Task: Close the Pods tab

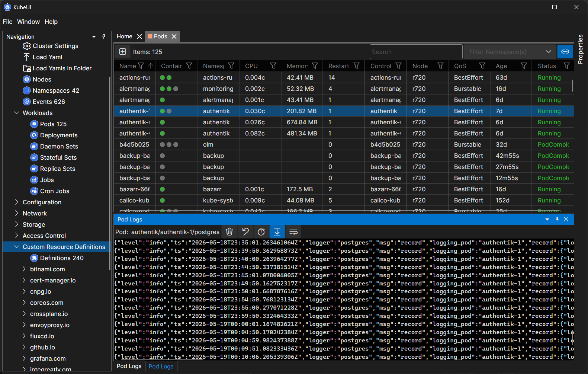Action: pos(174,36)
